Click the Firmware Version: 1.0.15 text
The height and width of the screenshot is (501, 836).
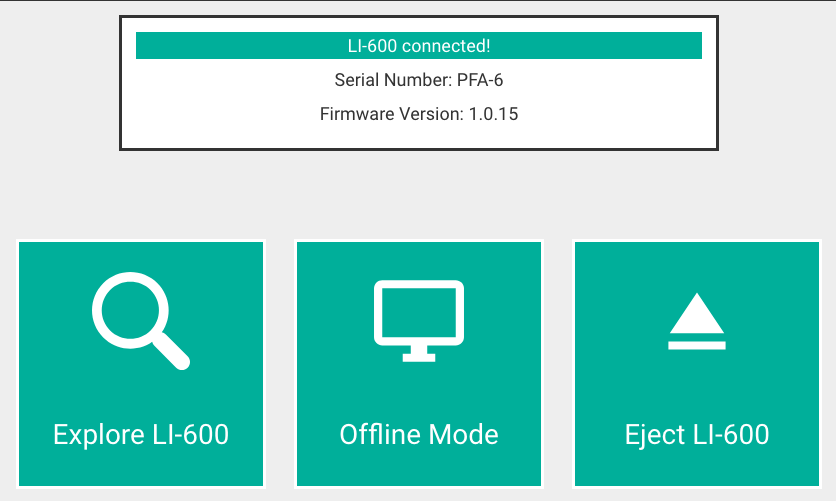click(419, 114)
